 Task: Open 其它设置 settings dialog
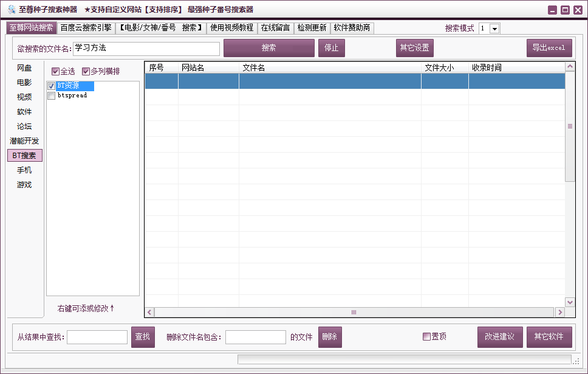[414, 47]
